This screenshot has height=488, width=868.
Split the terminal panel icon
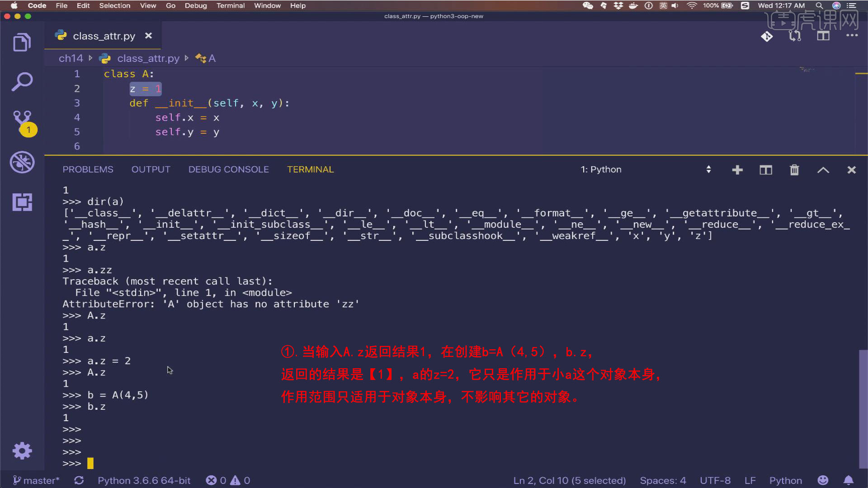coord(766,170)
